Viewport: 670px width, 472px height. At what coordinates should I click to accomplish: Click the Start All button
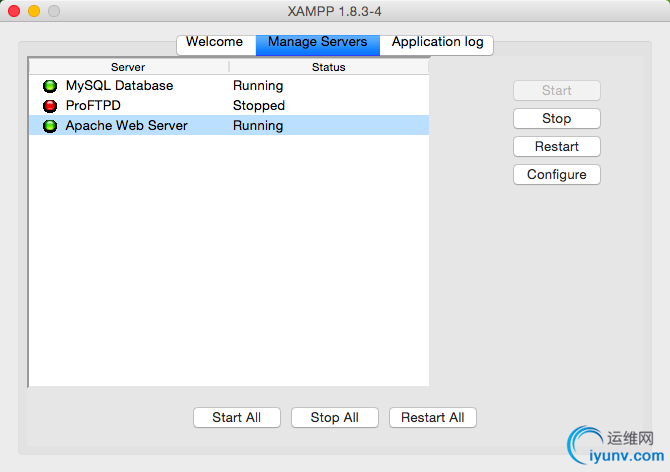(237, 417)
